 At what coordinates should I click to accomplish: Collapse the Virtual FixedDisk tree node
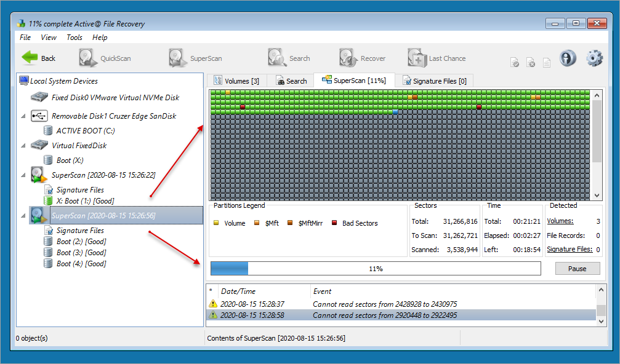pyautogui.click(x=23, y=146)
